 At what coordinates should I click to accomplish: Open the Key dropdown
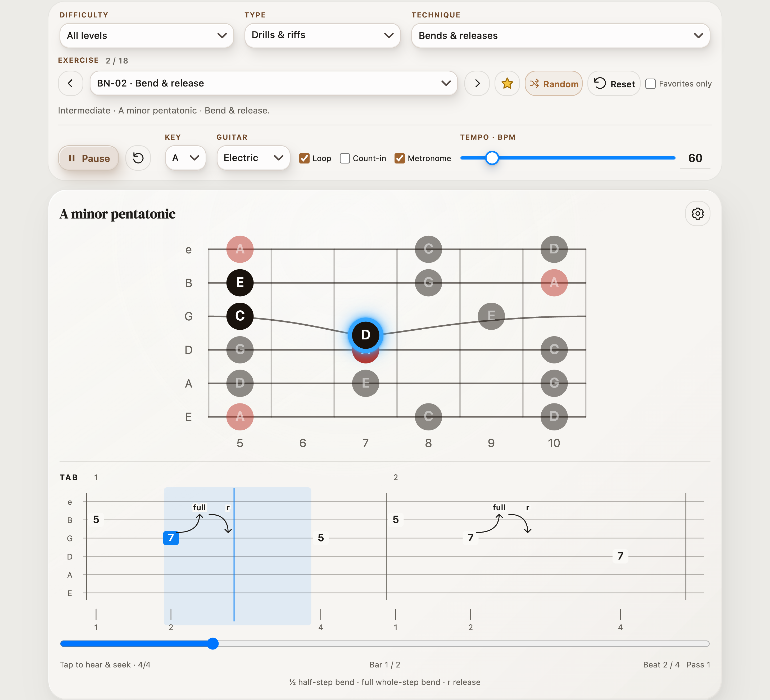(x=186, y=158)
